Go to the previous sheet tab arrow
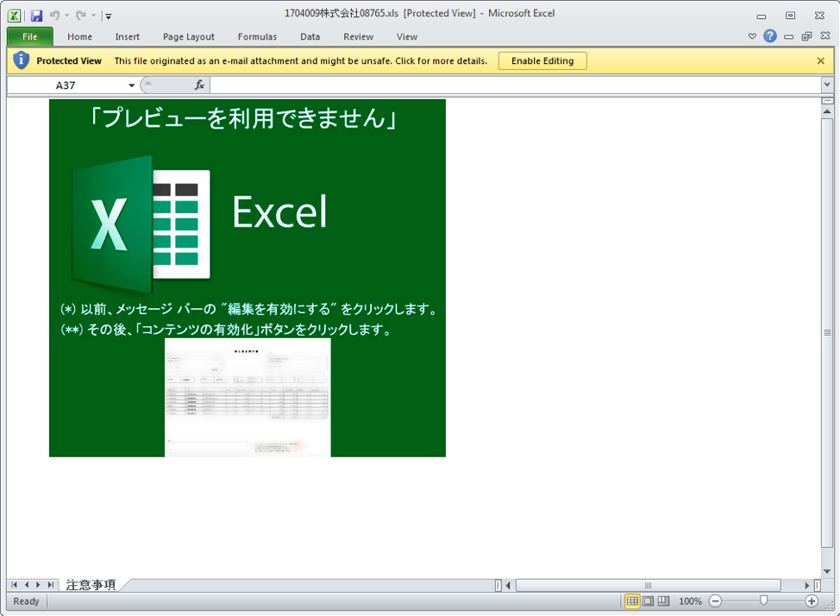 [x=26, y=585]
